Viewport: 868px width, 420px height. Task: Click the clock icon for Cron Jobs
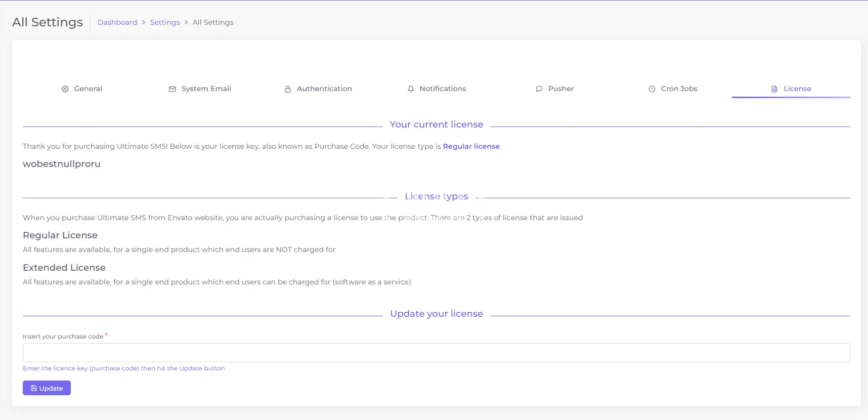(652, 89)
